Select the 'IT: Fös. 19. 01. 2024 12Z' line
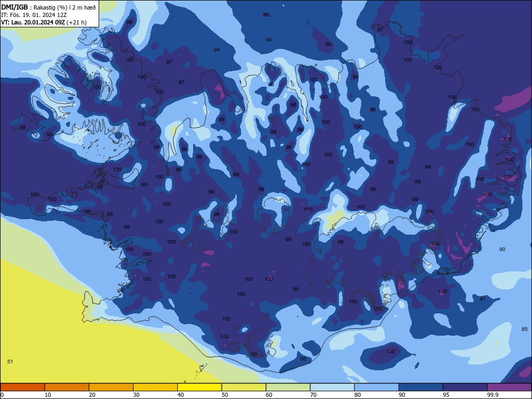Viewport: 532px width, 399px height. coord(34,15)
